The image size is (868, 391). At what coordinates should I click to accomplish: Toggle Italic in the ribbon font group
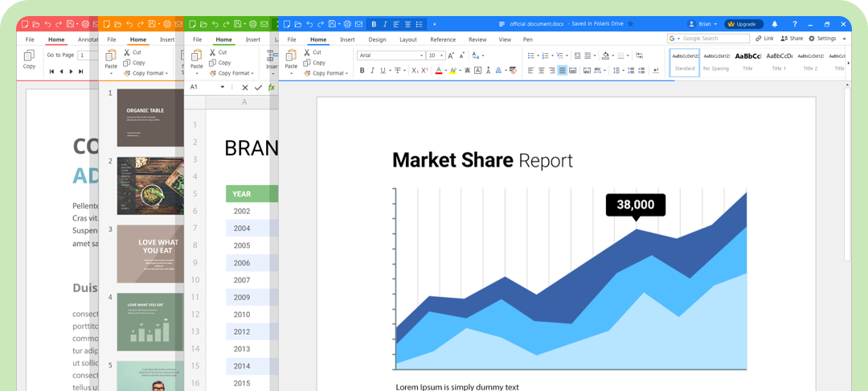coord(373,70)
